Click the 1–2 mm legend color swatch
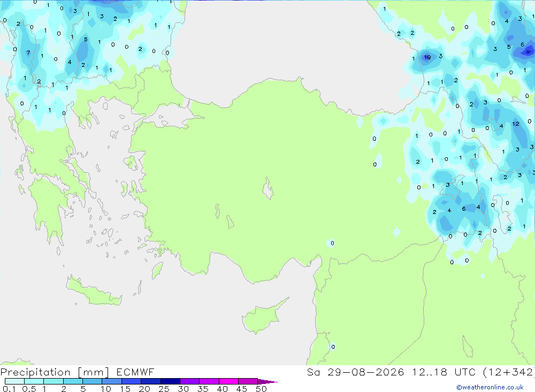This screenshot has height=392, width=535. [x=53, y=381]
